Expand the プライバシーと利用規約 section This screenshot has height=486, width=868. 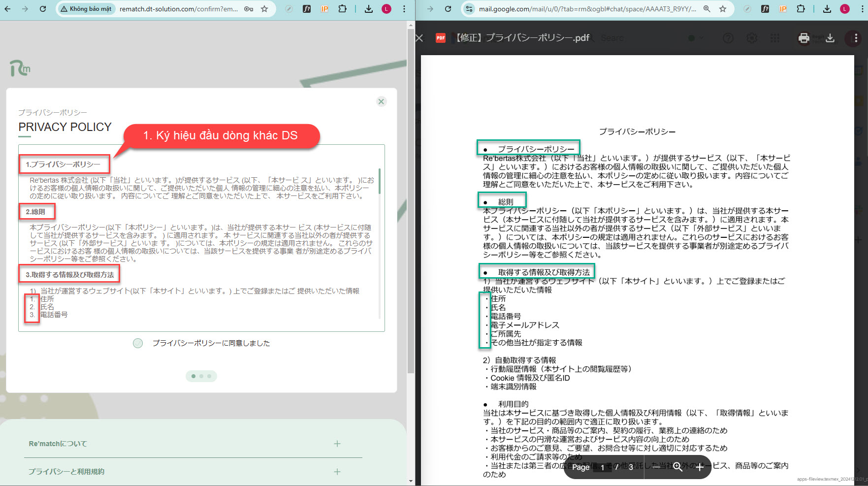click(337, 472)
